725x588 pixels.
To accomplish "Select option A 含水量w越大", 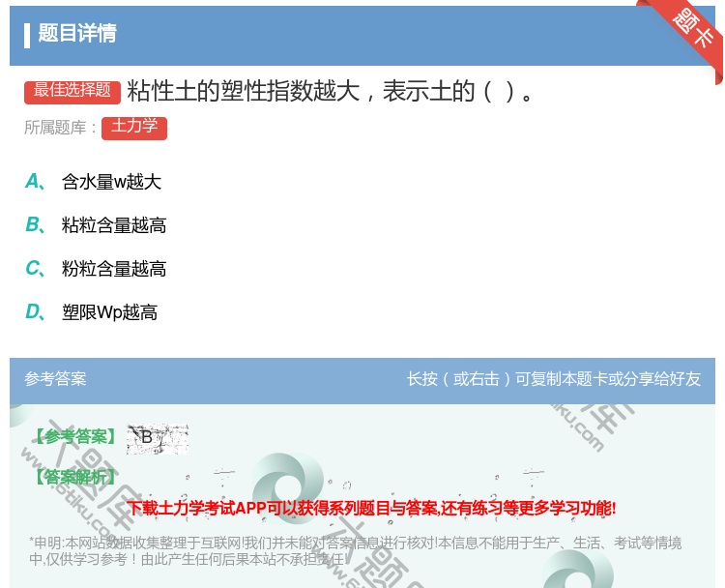I will (x=94, y=182).
